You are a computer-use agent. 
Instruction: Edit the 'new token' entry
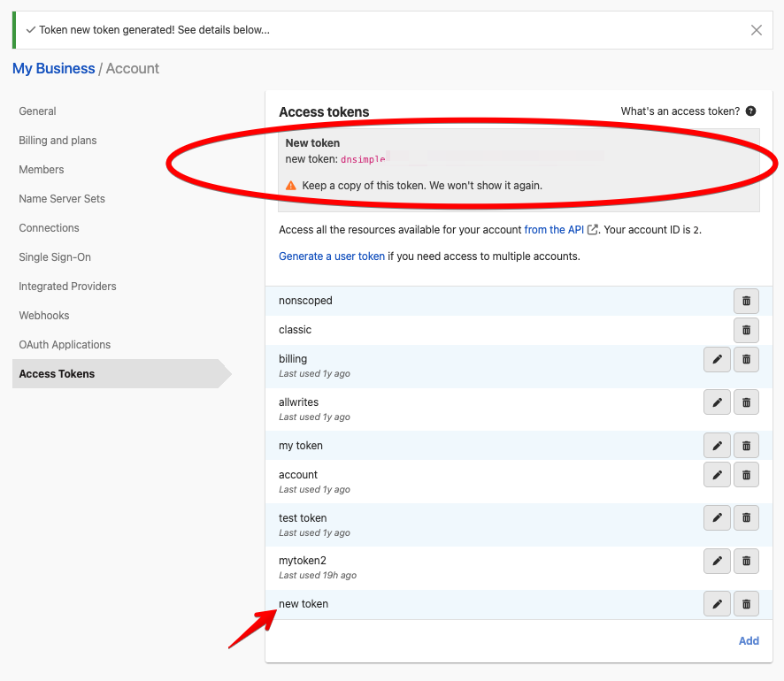(717, 604)
